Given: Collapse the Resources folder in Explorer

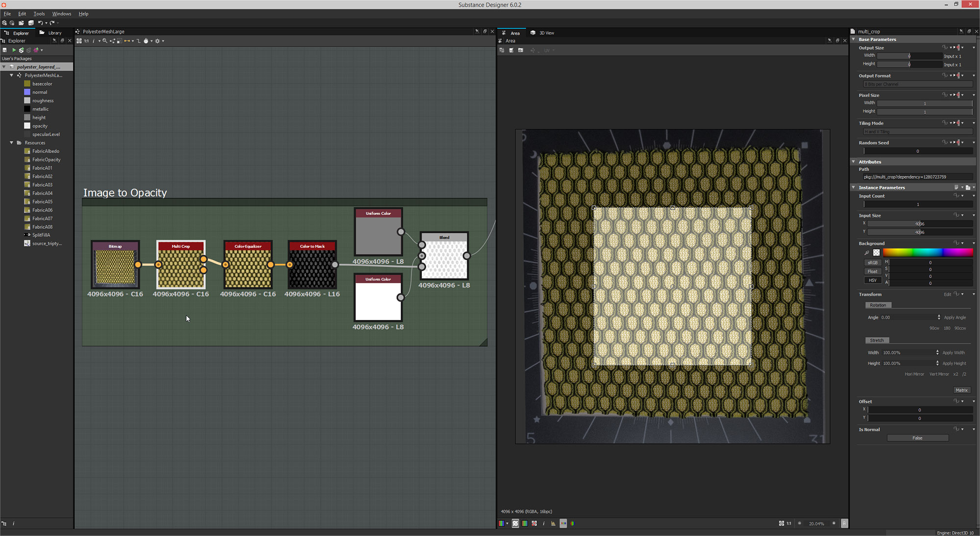Looking at the screenshot, I should [x=11, y=143].
